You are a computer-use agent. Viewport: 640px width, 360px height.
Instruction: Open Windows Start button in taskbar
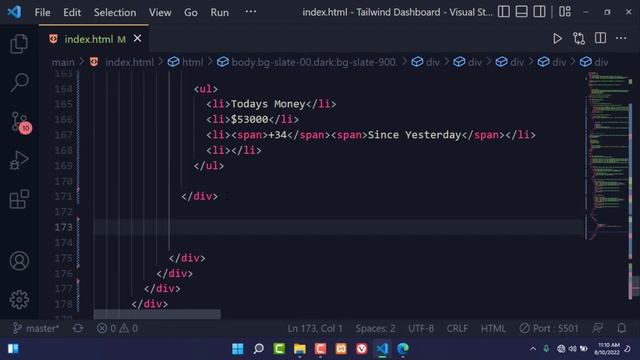[238, 349]
